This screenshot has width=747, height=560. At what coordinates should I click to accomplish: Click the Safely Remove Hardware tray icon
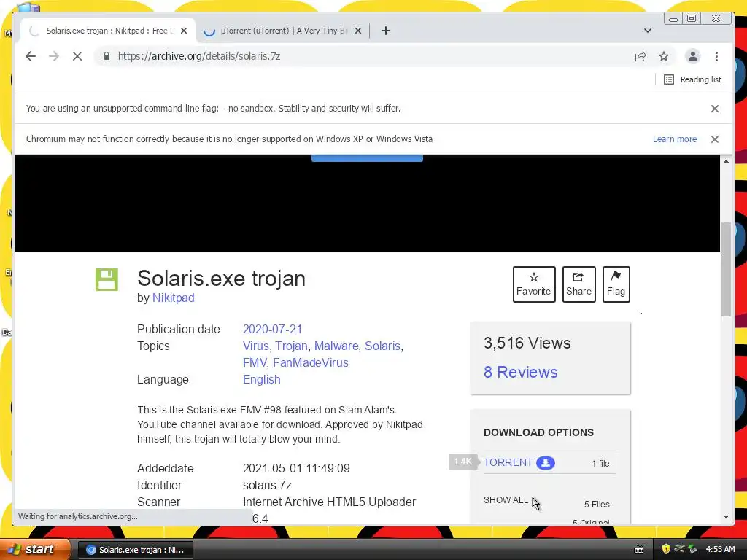693,549
